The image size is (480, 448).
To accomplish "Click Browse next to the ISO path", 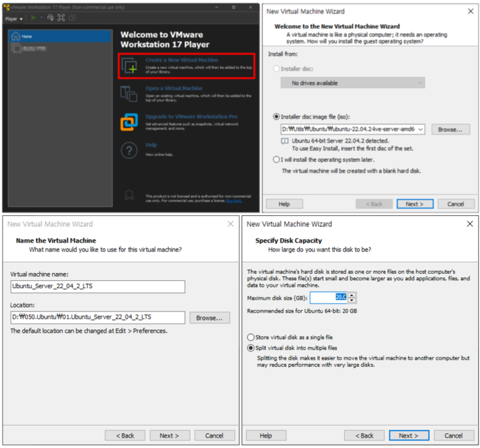I will (450, 129).
